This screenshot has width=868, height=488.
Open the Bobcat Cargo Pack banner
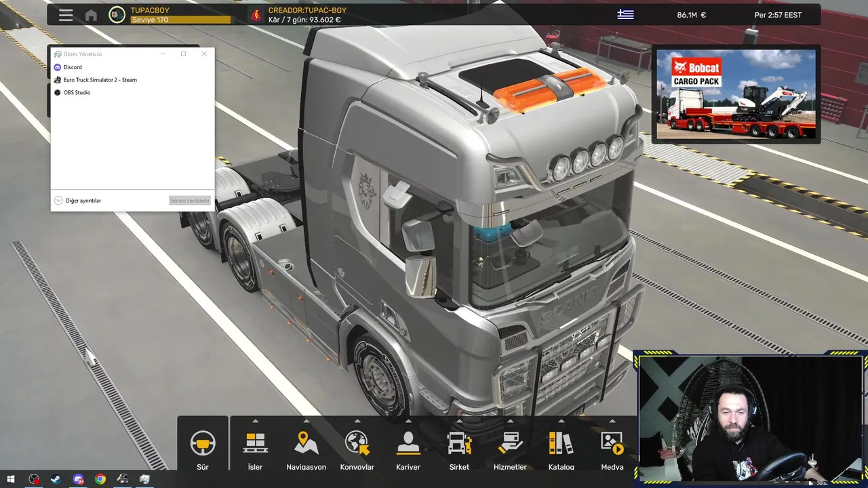point(736,94)
